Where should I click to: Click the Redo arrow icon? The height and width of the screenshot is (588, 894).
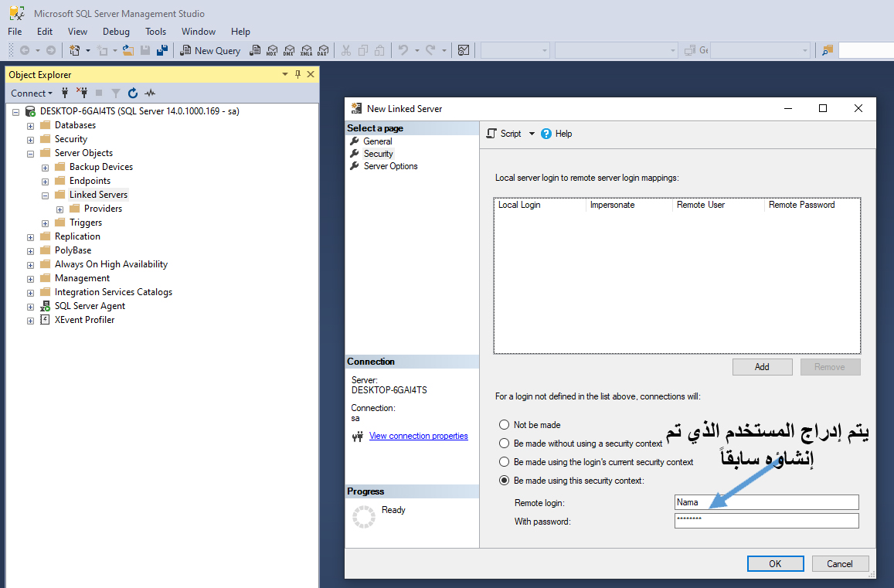click(x=431, y=51)
